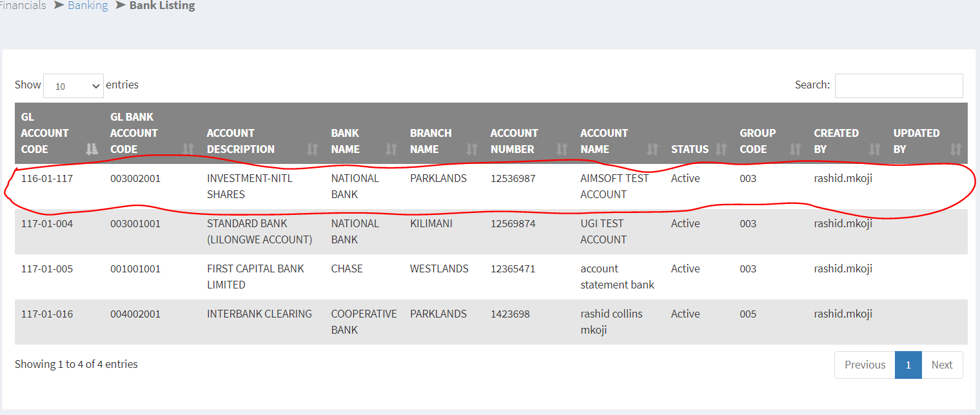Click Status column sort icon
The width and height of the screenshot is (980, 415).
(x=721, y=149)
